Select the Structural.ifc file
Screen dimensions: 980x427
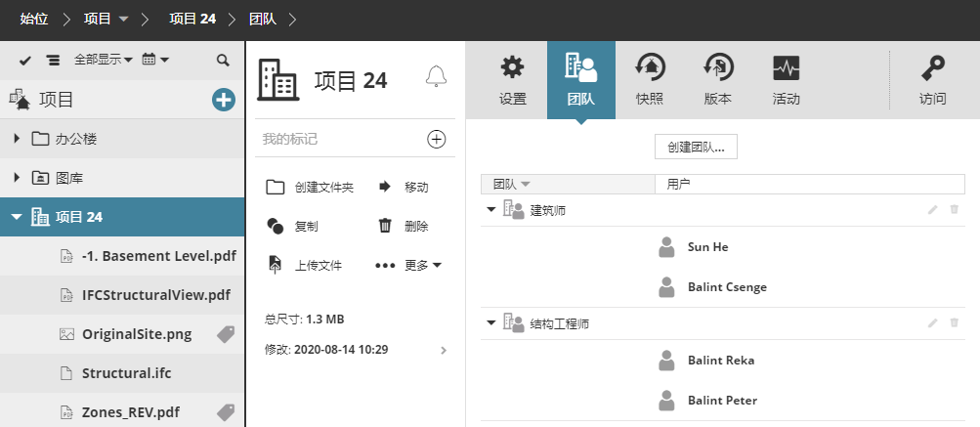point(122,373)
